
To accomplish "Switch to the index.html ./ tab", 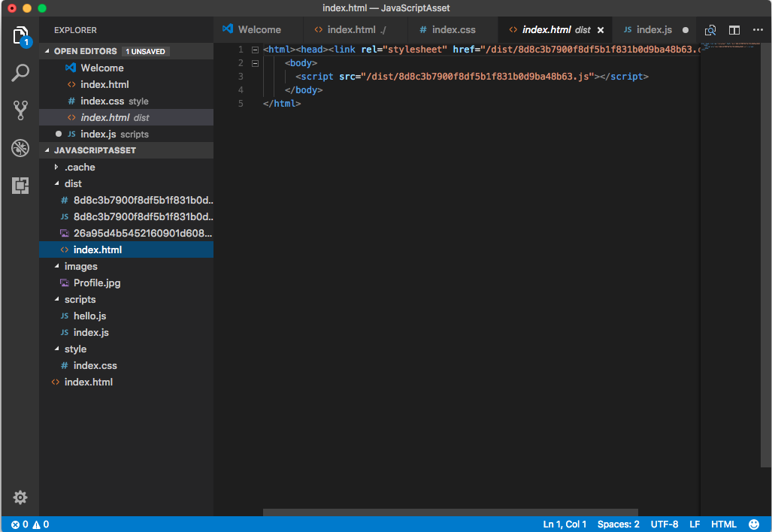I will point(356,29).
